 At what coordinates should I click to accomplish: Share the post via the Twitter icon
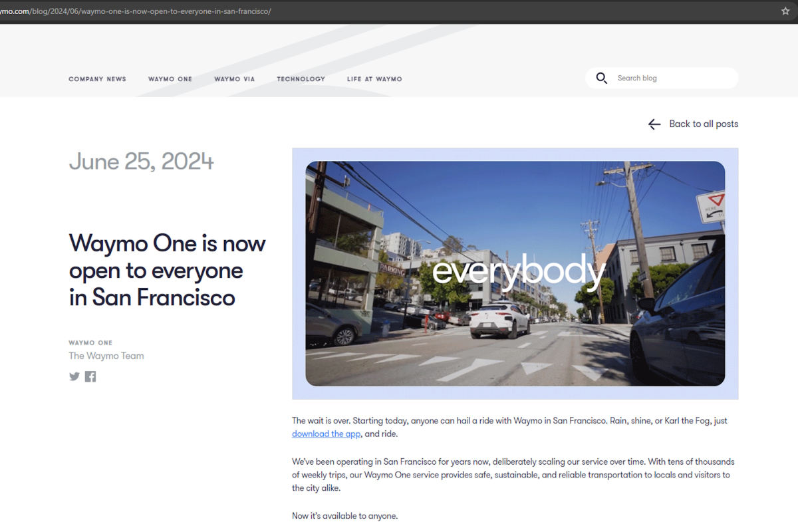point(74,376)
